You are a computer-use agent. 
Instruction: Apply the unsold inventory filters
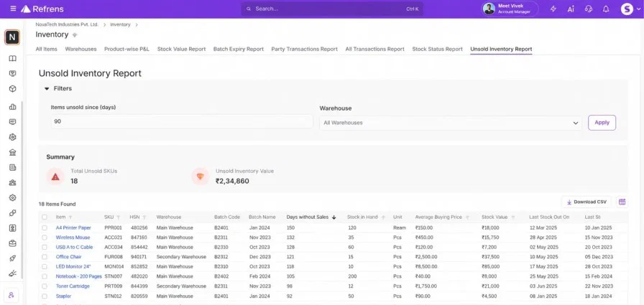pos(602,123)
